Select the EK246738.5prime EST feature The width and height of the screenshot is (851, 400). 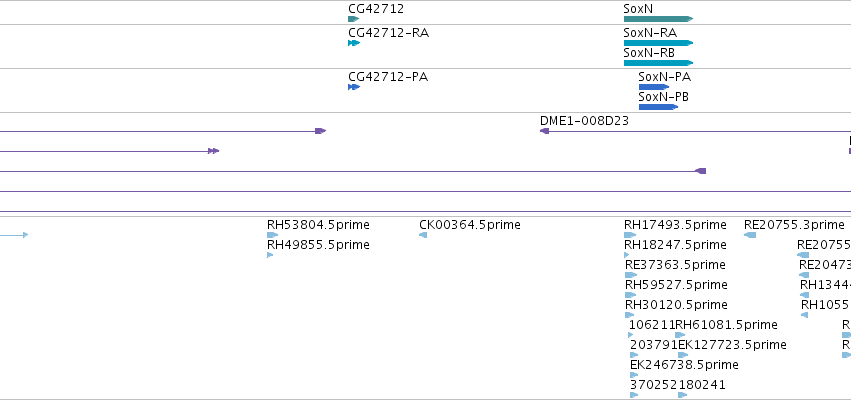click(634, 375)
